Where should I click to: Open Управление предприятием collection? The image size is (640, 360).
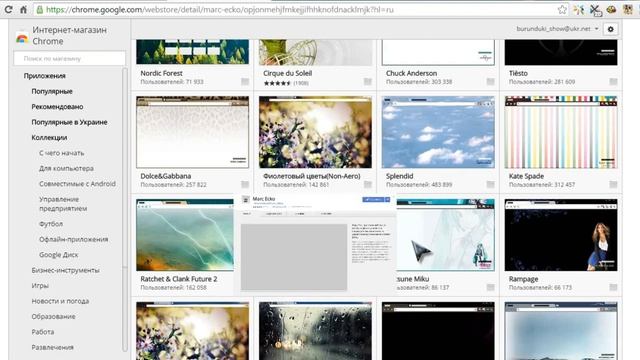63,204
